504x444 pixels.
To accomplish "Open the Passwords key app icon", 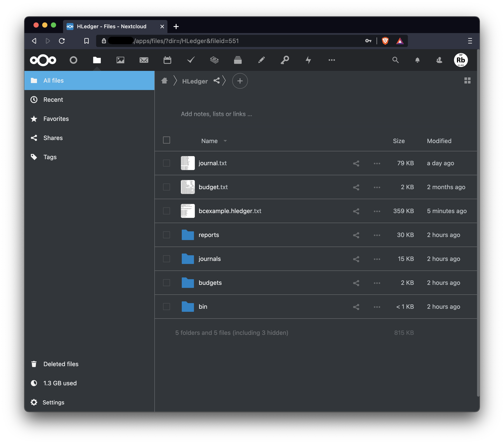I will tap(285, 60).
